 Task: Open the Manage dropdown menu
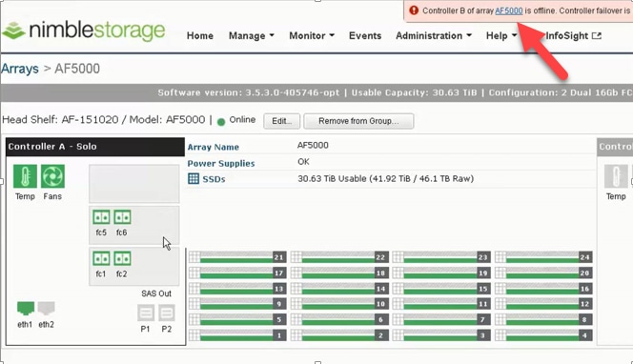click(x=251, y=36)
